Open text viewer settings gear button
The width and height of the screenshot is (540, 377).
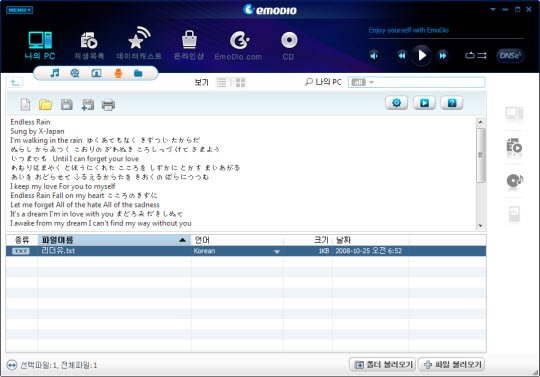point(396,103)
